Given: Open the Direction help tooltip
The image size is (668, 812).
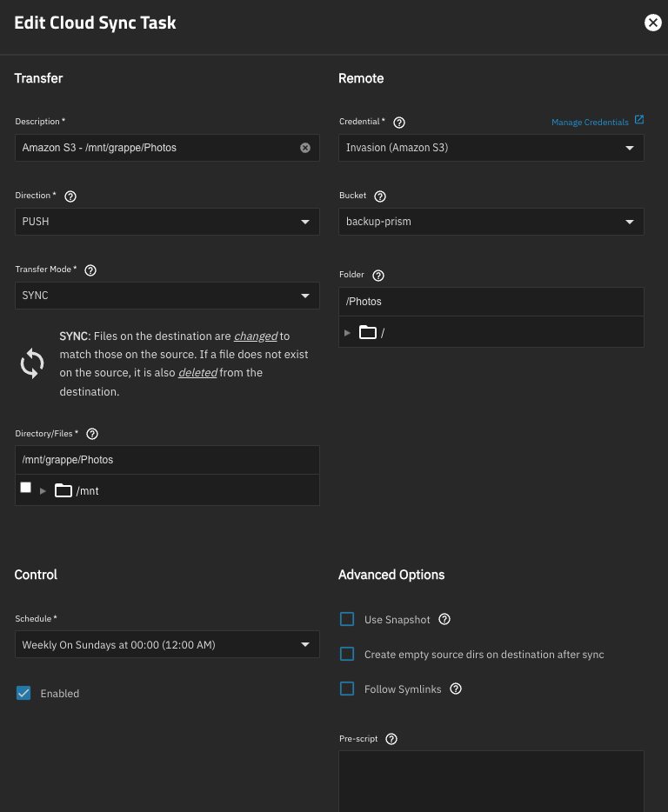Looking at the screenshot, I should 70,196.
